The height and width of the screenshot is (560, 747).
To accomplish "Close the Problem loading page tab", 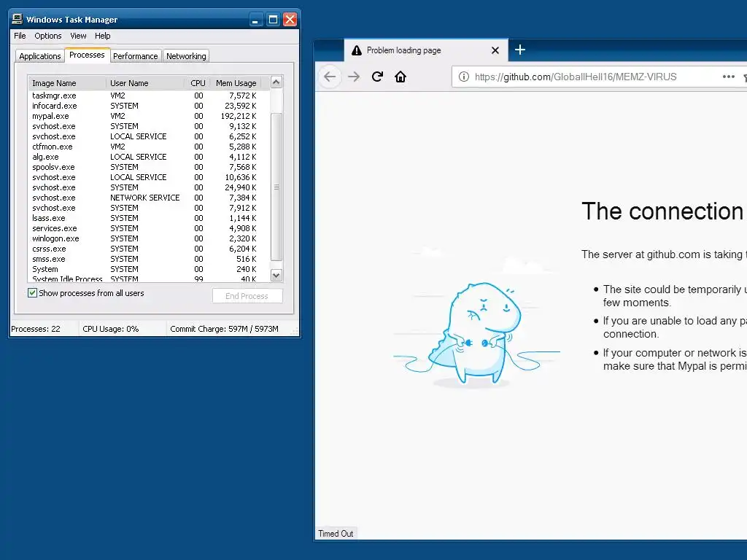I will (495, 50).
